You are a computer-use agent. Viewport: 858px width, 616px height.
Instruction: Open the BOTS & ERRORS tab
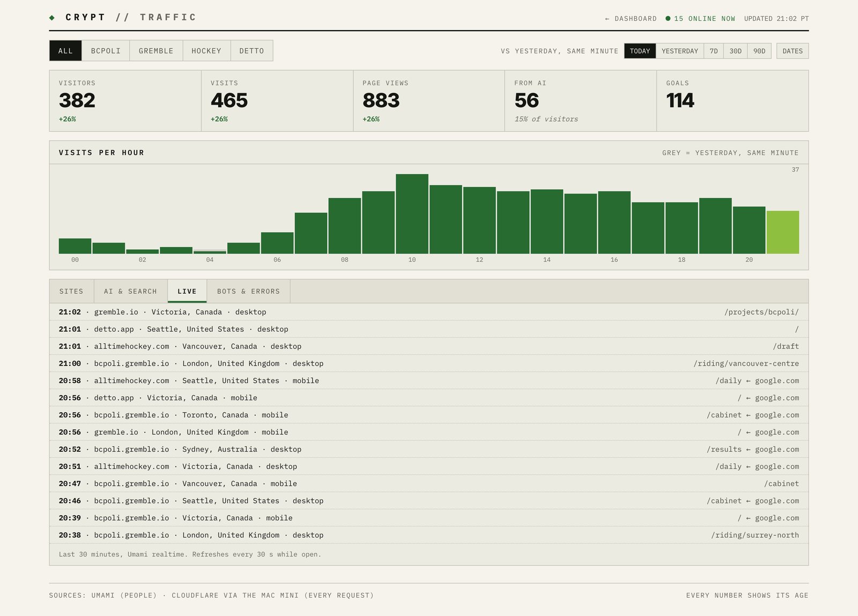tap(248, 291)
